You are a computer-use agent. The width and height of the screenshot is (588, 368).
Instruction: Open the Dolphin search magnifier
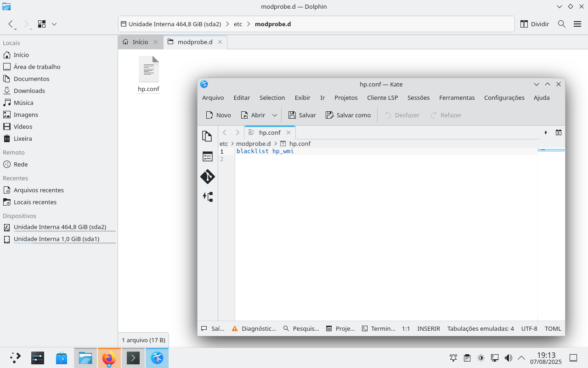(x=561, y=24)
